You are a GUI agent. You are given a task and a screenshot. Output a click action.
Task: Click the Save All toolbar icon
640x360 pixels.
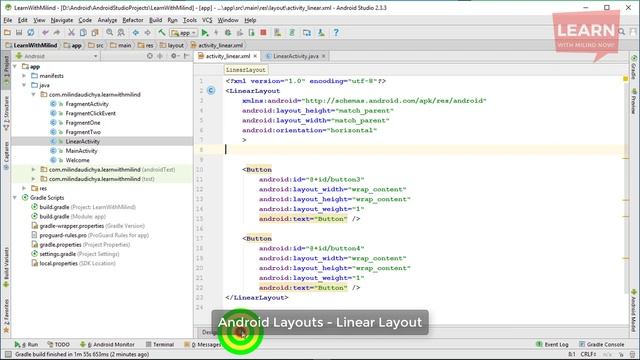[19, 33]
